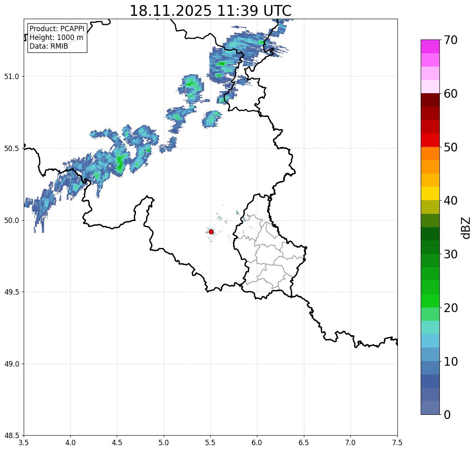
Task: Click the 'Height: 1000 m' legend line
Action: click(x=56, y=37)
